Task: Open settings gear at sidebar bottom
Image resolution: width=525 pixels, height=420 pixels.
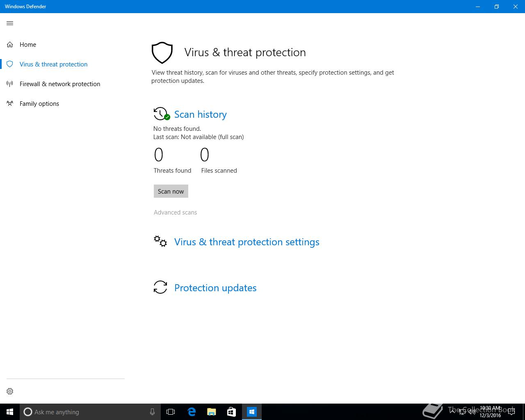Action: click(10, 391)
